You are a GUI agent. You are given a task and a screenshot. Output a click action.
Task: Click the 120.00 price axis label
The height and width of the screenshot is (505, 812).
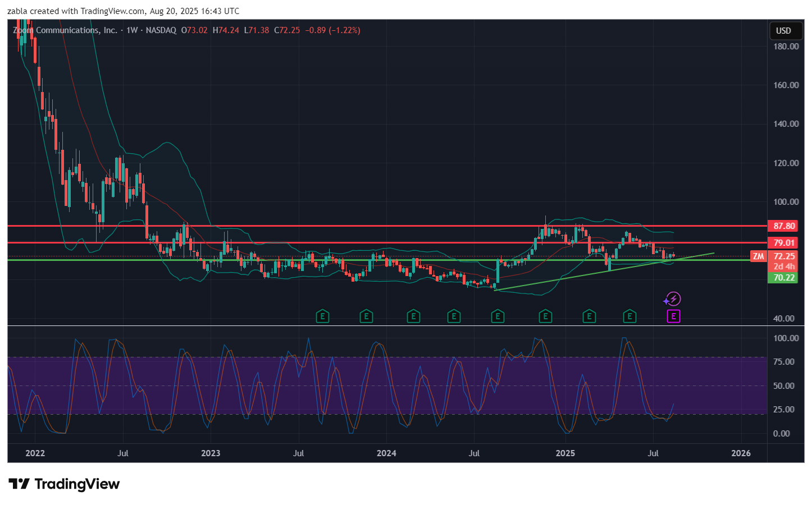click(x=786, y=163)
